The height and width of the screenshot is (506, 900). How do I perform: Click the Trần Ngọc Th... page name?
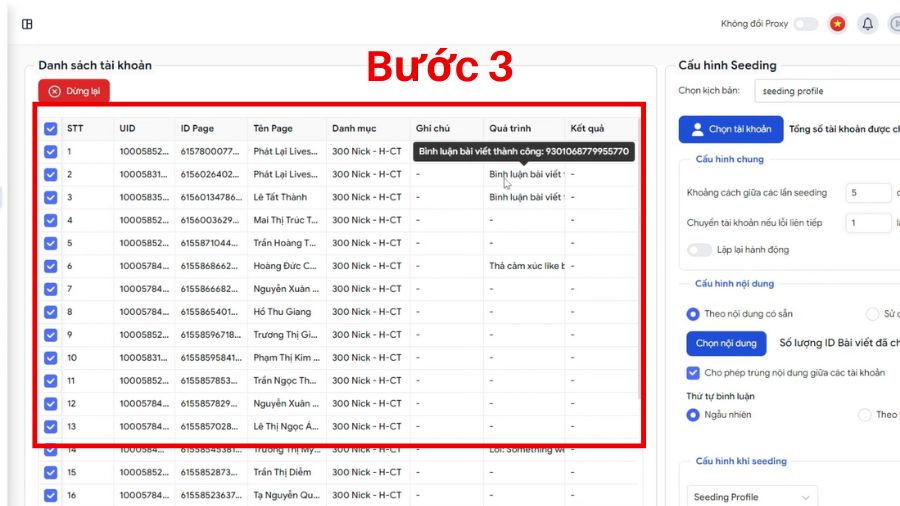pos(285,381)
